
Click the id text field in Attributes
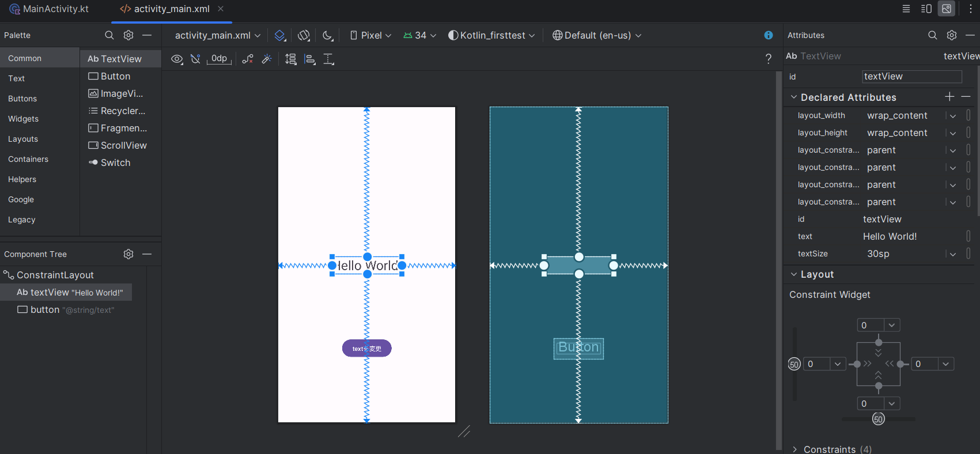(911, 77)
